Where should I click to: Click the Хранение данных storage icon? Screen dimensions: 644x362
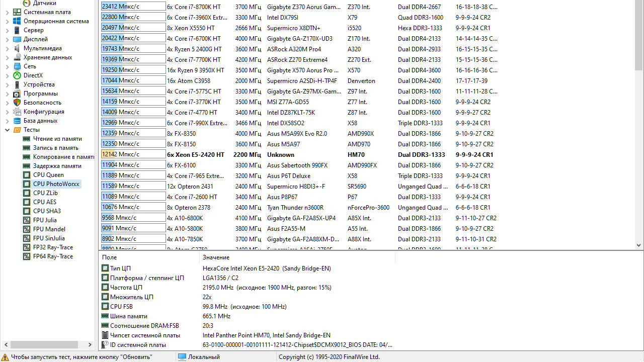[x=17, y=57]
